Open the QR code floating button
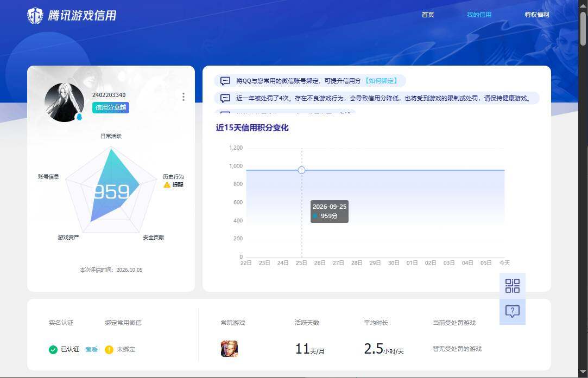The height and width of the screenshot is (378, 588). [512, 286]
